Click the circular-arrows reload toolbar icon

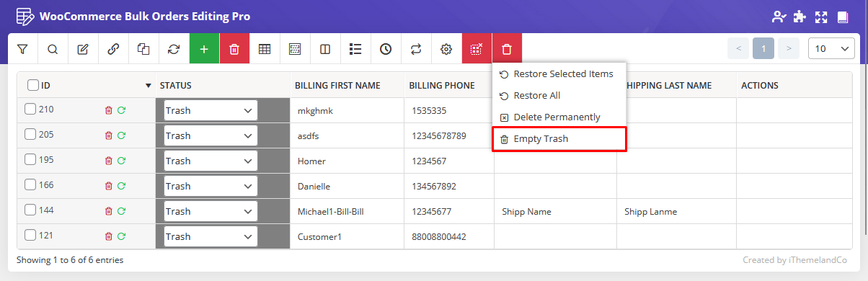coord(174,49)
